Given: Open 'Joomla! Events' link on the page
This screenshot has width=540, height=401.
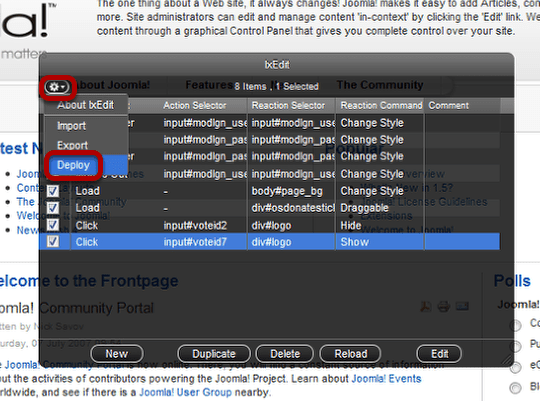Looking at the screenshot, I should pos(386,379).
